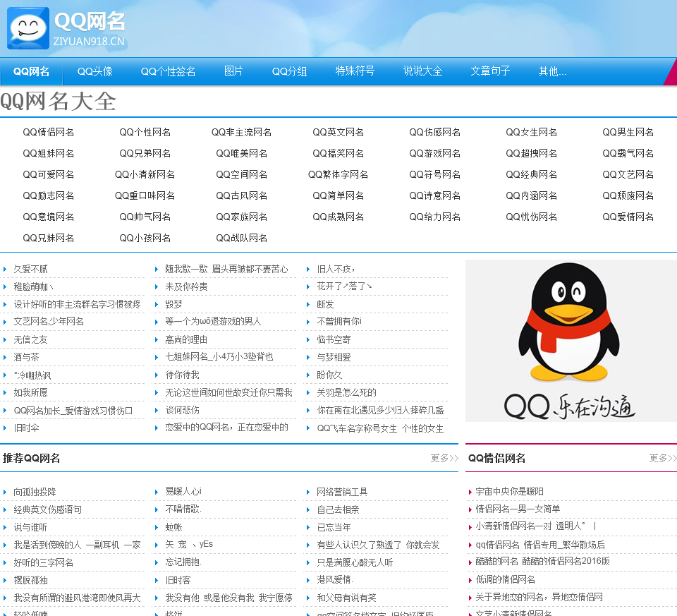Image resolution: width=677 pixels, height=616 pixels.
Task: Open QQ家族网名 category
Action: coord(241,217)
